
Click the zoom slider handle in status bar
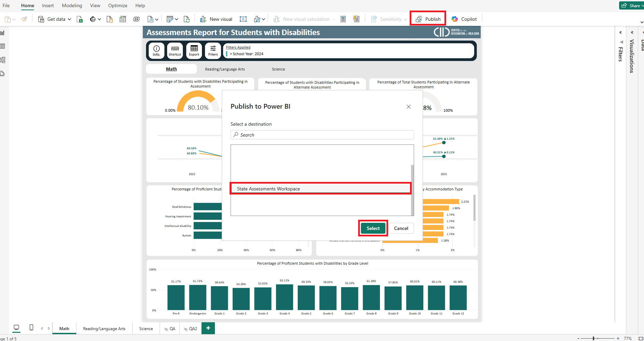point(594,338)
